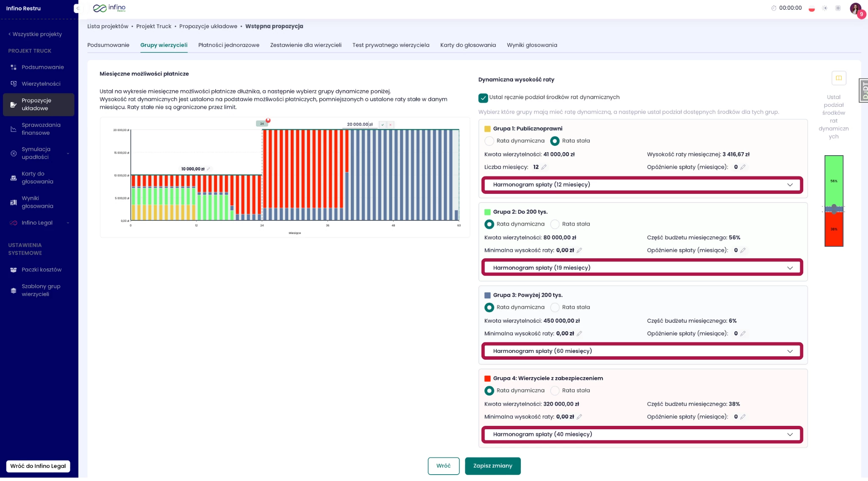This screenshot has height=481, width=868.
Task: Select Rata stała for Grupa 3
Action: 555,308
